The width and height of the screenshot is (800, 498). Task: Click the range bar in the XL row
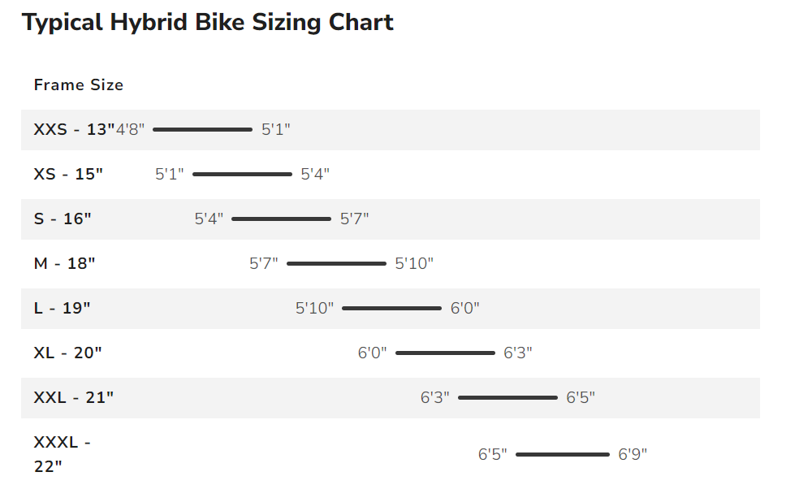(x=445, y=353)
